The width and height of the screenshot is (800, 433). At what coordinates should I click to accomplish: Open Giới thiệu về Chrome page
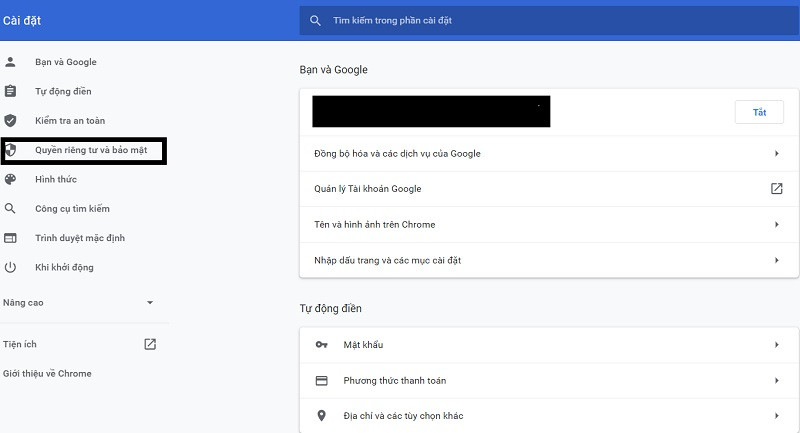[x=47, y=374]
